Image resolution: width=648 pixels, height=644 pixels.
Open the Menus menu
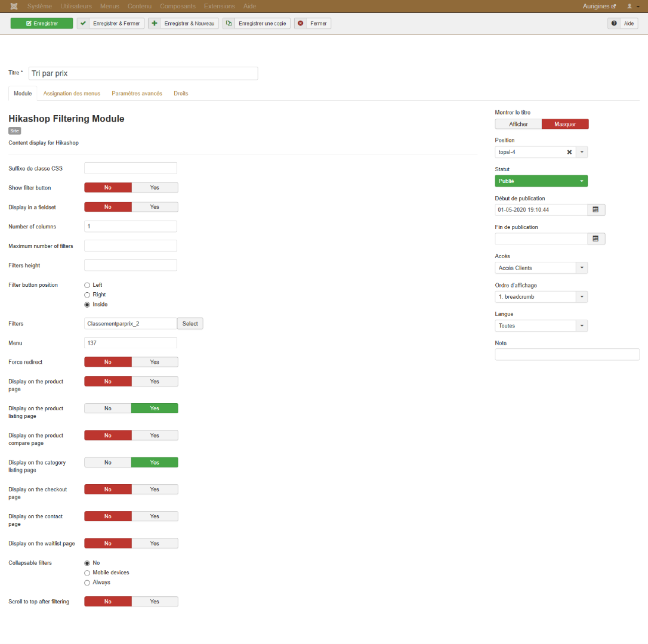tap(110, 6)
